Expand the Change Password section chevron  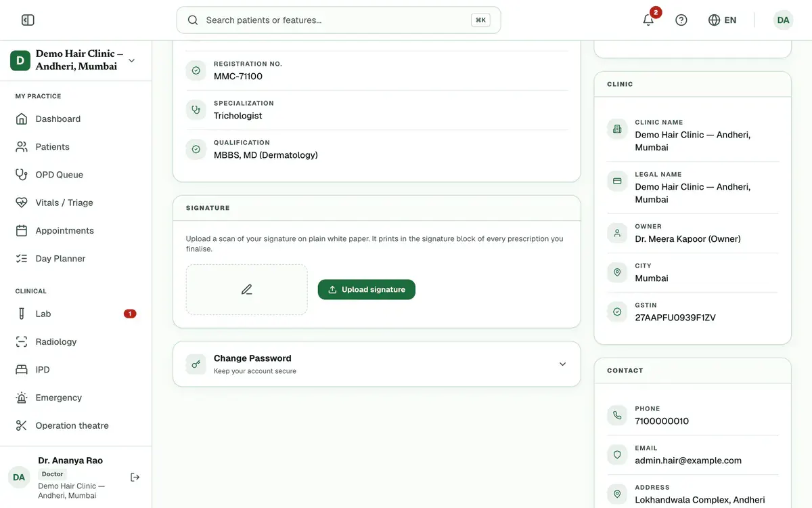pyautogui.click(x=562, y=364)
